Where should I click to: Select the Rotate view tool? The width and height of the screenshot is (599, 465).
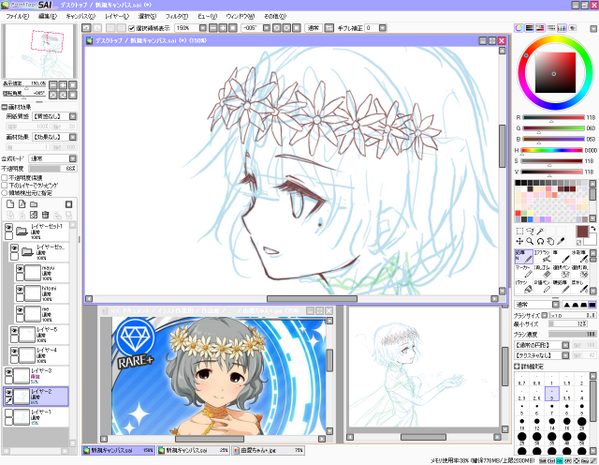pos(540,241)
